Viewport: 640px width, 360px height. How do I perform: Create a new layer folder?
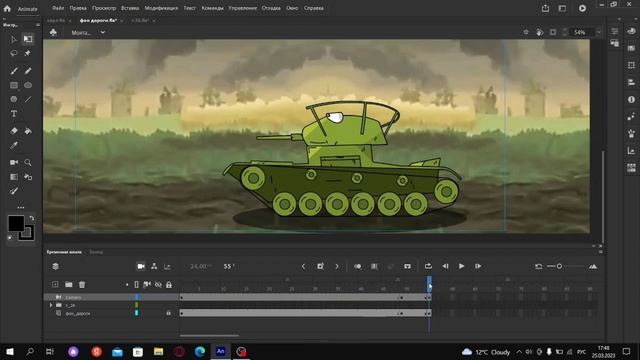[x=69, y=284]
